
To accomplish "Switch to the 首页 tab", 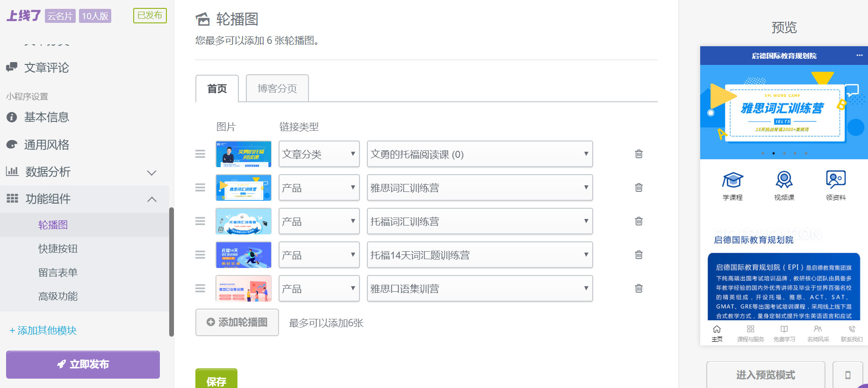I will point(217,88).
